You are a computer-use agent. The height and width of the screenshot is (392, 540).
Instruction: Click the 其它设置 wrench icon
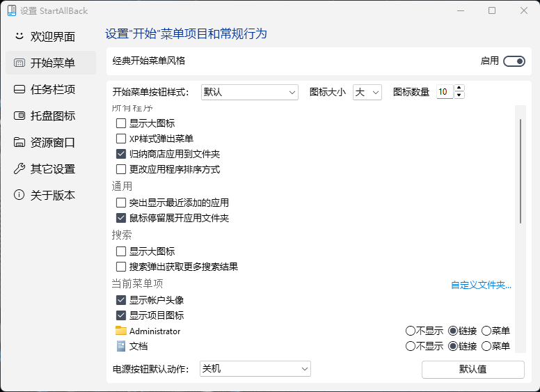19,168
